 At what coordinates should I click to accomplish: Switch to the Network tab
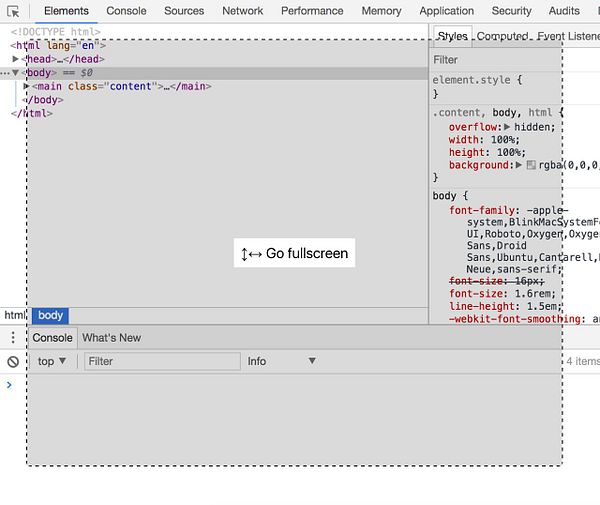pyautogui.click(x=242, y=11)
